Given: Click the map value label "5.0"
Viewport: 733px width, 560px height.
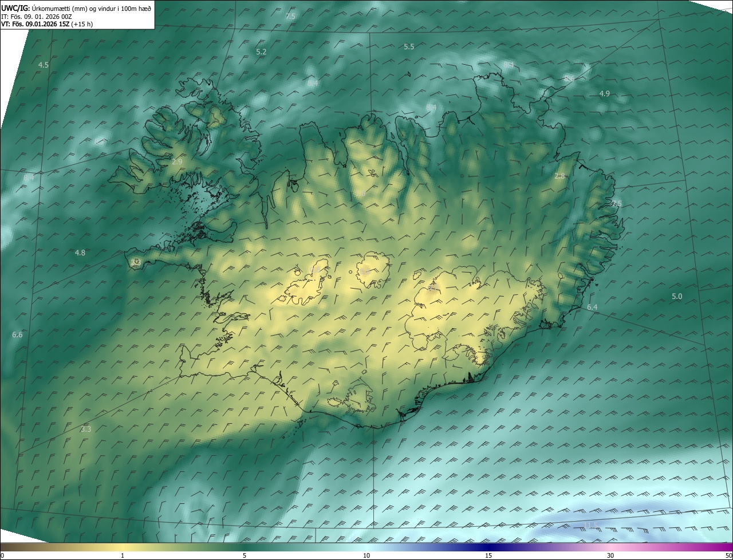Looking at the screenshot, I should [x=677, y=296].
